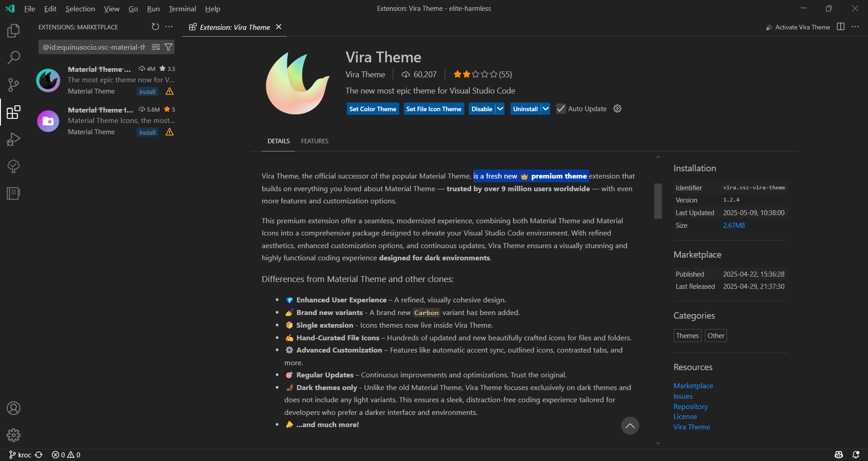Click the extensions search input field
The image size is (868, 461).
click(x=94, y=47)
